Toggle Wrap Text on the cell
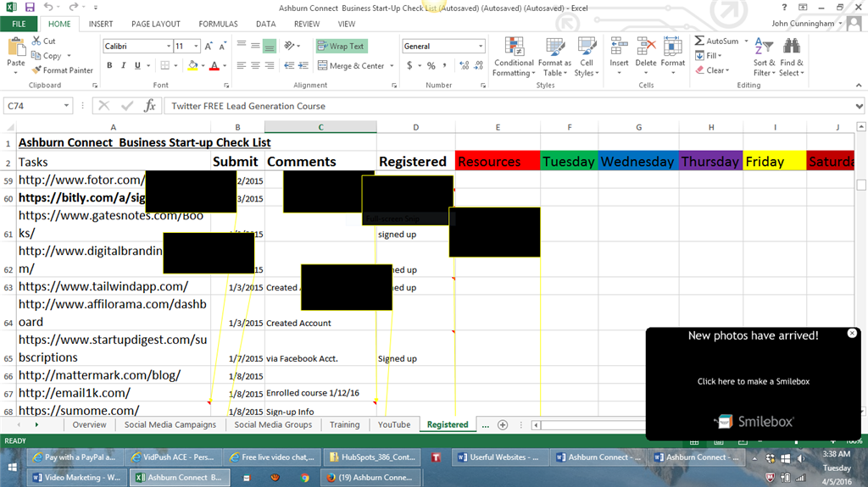Viewport: 868px width, 487px height. tap(342, 46)
